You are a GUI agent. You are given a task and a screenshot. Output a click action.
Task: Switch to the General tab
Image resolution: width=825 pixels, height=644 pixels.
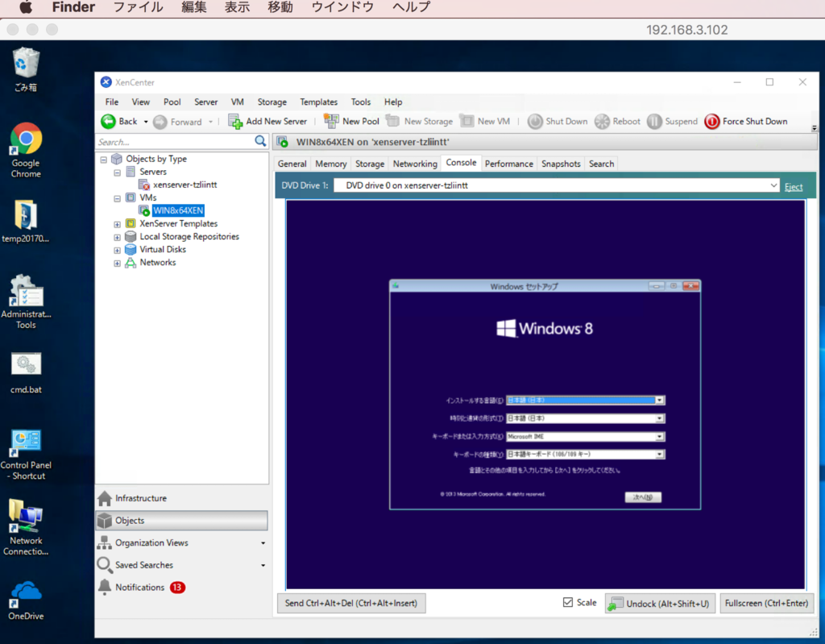pos(292,164)
